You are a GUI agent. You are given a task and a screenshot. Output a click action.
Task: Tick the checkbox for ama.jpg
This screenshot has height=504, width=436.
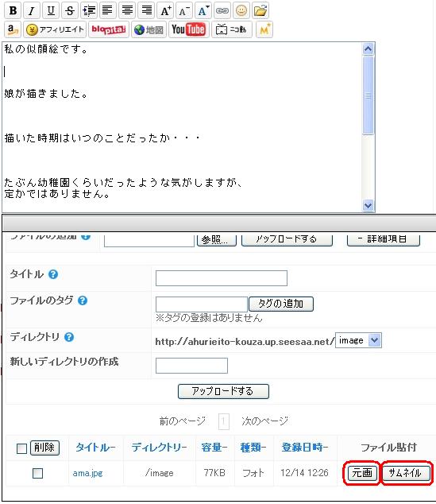tap(37, 473)
